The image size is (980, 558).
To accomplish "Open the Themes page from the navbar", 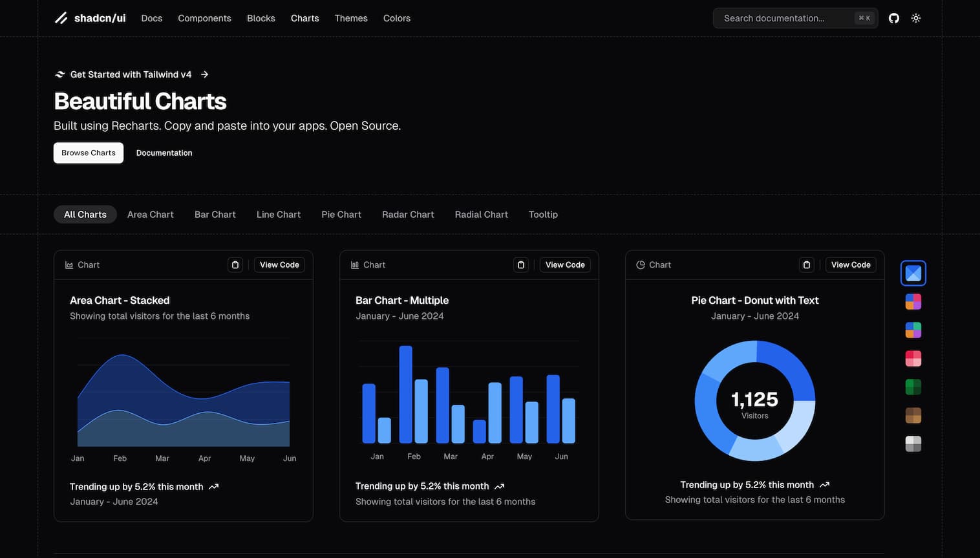I will [x=350, y=17].
